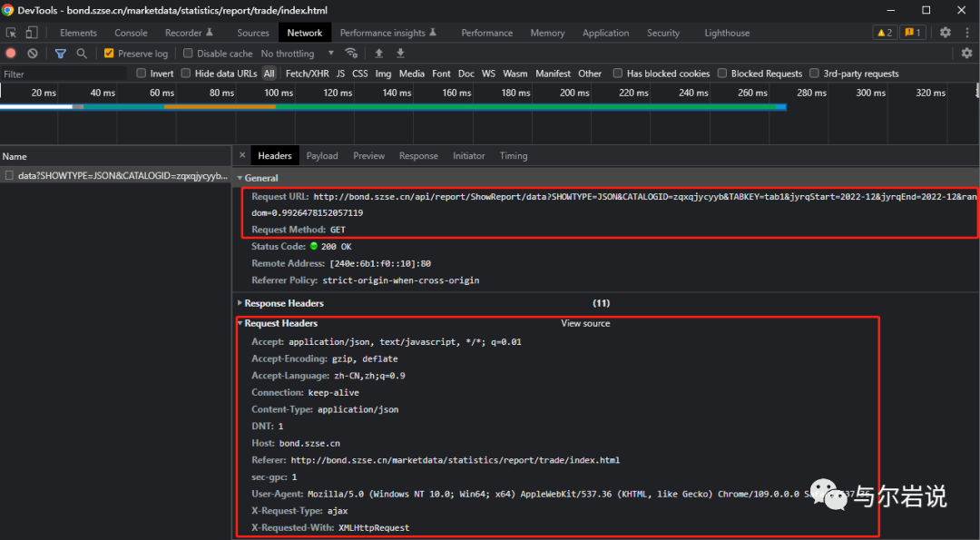Filter requests by CSS
This screenshot has width=980, height=540.
tap(360, 74)
